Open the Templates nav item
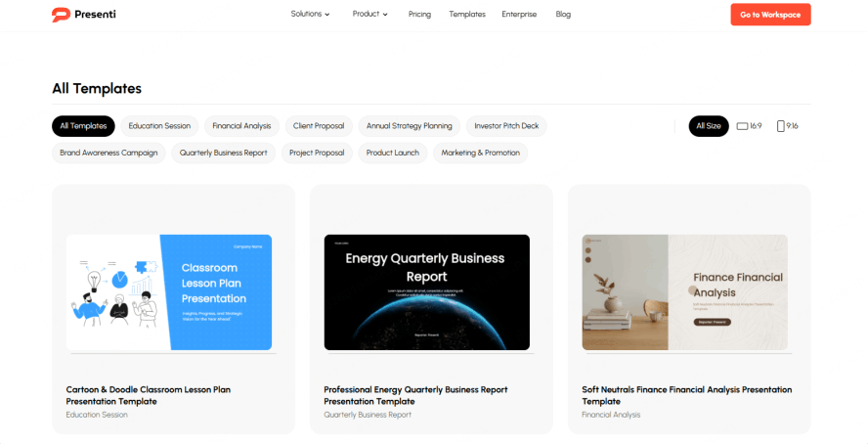Image resolution: width=868 pixels, height=444 pixels. click(x=466, y=15)
